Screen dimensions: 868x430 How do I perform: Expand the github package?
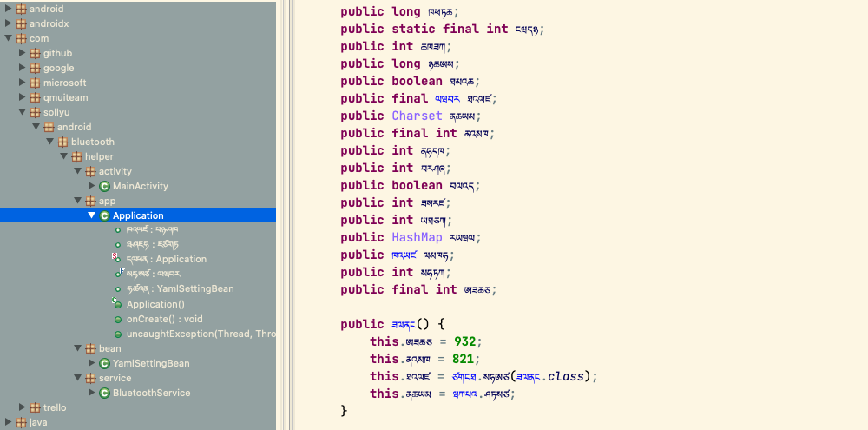coord(23,53)
